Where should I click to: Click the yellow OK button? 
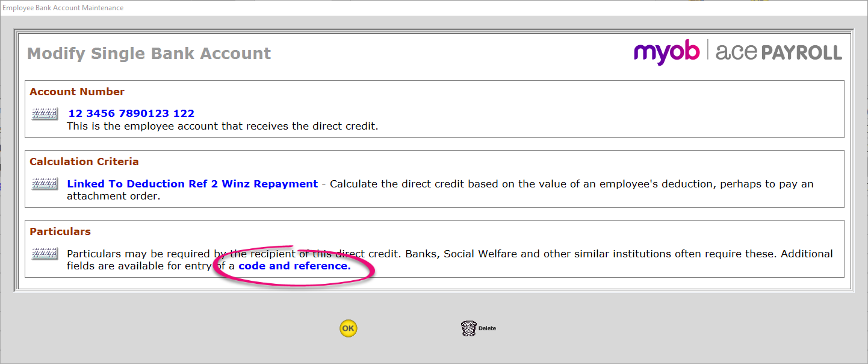point(348,328)
